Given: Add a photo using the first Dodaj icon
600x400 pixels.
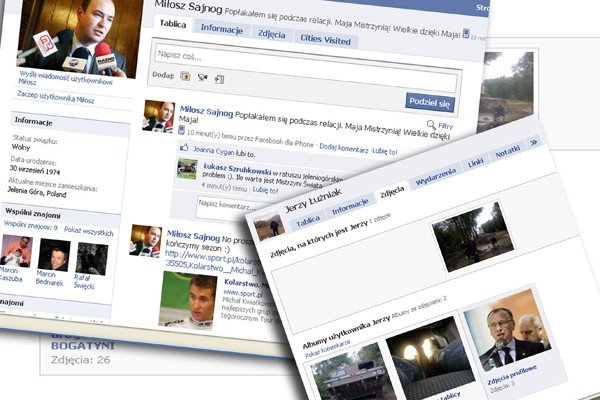Looking at the screenshot, I should tap(185, 76).
